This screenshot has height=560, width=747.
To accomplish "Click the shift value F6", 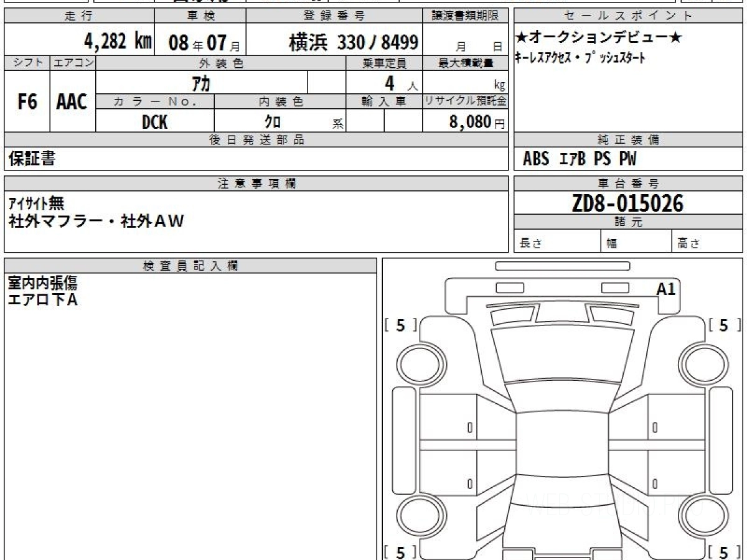I will pos(27,101).
